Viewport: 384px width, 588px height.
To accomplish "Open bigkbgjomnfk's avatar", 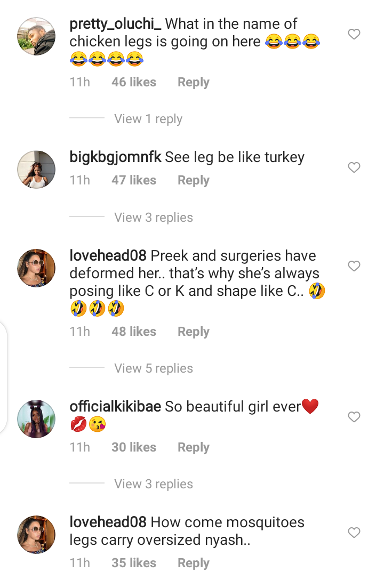I will (x=36, y=170).
